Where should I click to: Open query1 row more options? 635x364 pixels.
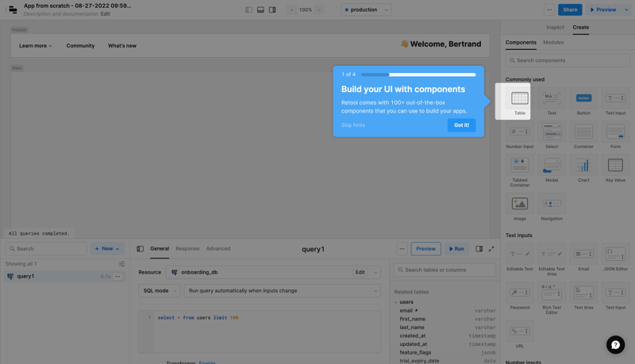tap(117, 276)
